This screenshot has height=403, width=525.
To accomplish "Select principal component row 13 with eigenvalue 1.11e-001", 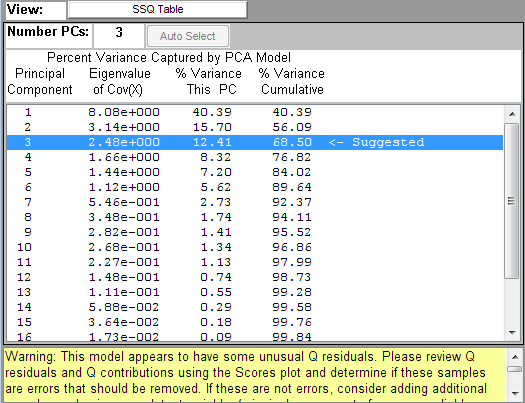I will click(x=255, y=292).
